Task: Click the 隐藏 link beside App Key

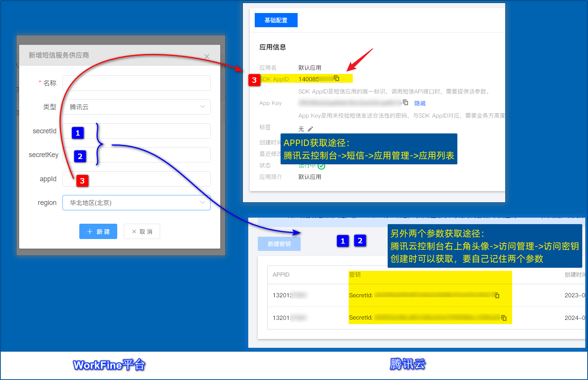Action: [x=420, y=103]
